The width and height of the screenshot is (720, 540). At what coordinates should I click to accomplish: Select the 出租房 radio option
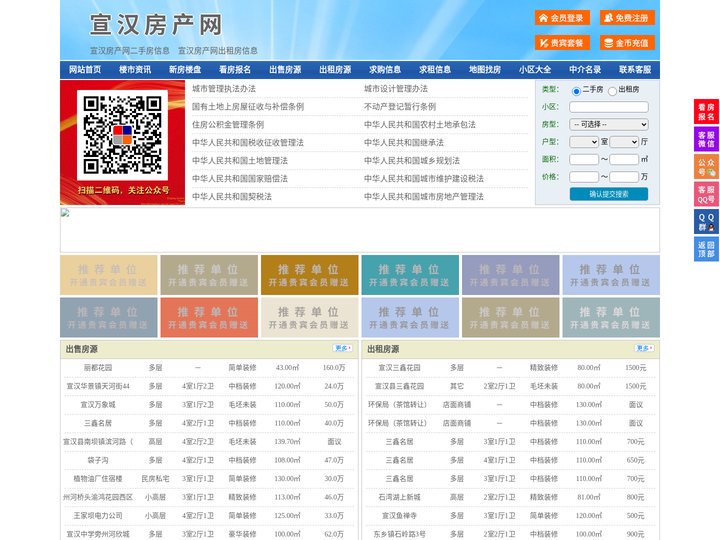click(x=612, y=91)
